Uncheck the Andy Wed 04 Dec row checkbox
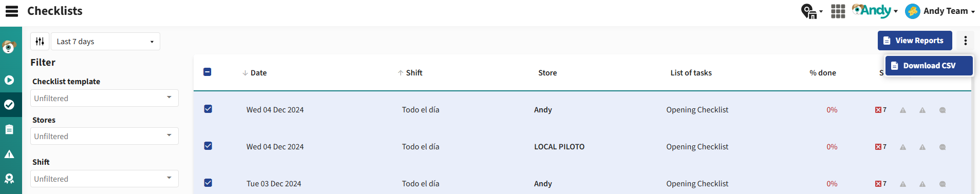 (208, 109)
